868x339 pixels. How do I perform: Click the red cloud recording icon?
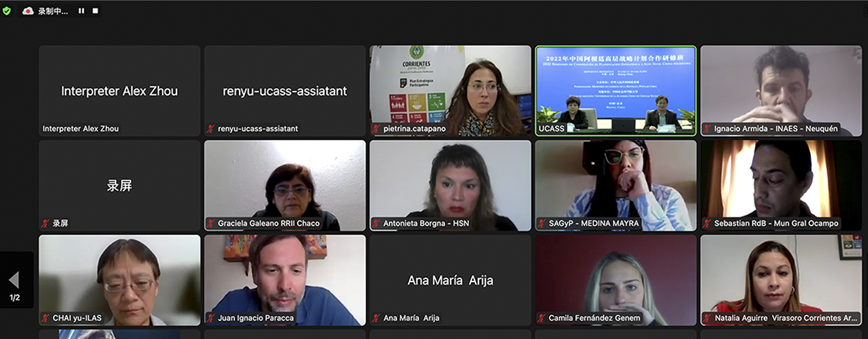[x=28, y=11]
